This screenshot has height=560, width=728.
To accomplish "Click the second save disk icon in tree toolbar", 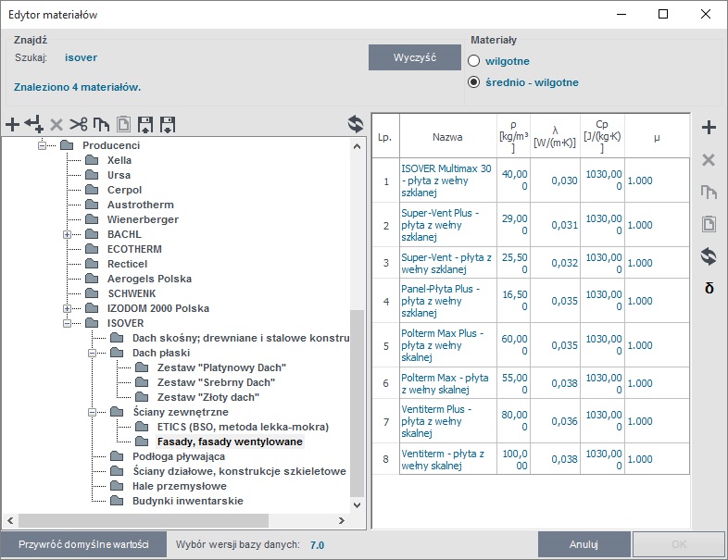I will point(168,124).
